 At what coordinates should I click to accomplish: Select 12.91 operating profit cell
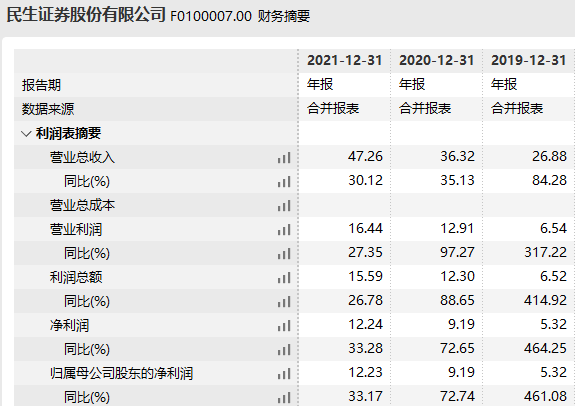[x=457, y=228]
